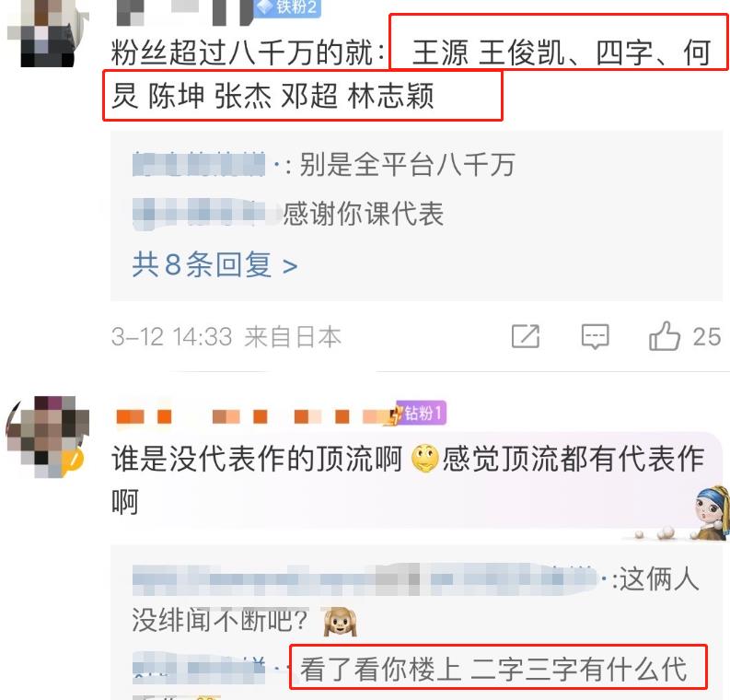Open the comment reply icon
The width and height of the screenshot is (730, 700).
click(595, 336)
